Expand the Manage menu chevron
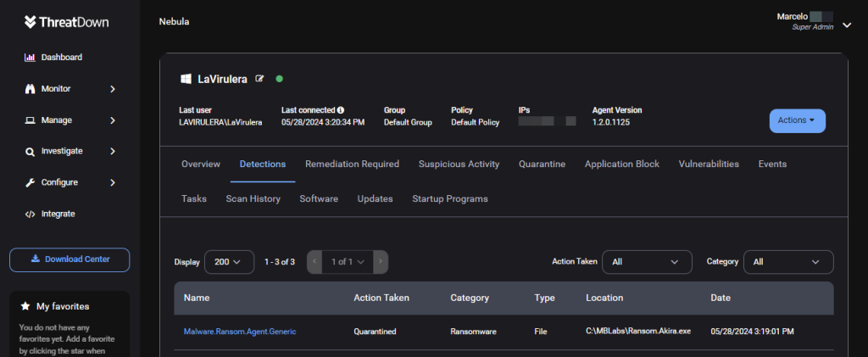 [113, 120]
